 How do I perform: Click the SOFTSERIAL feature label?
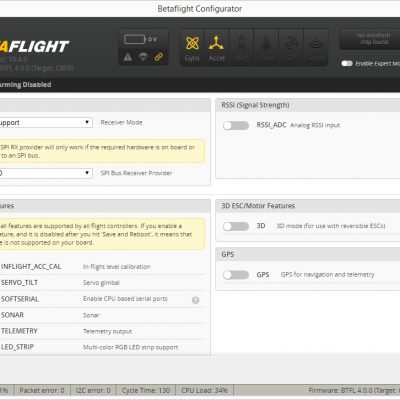pyautogui.click(x=20, y=299)
